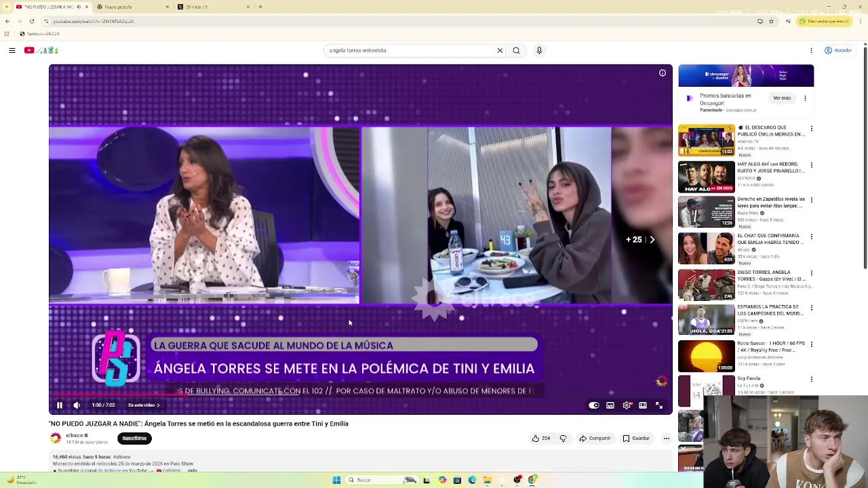Open subtitles in the video player
Viewport: 868px width, 488px height.
click(610, 405)
